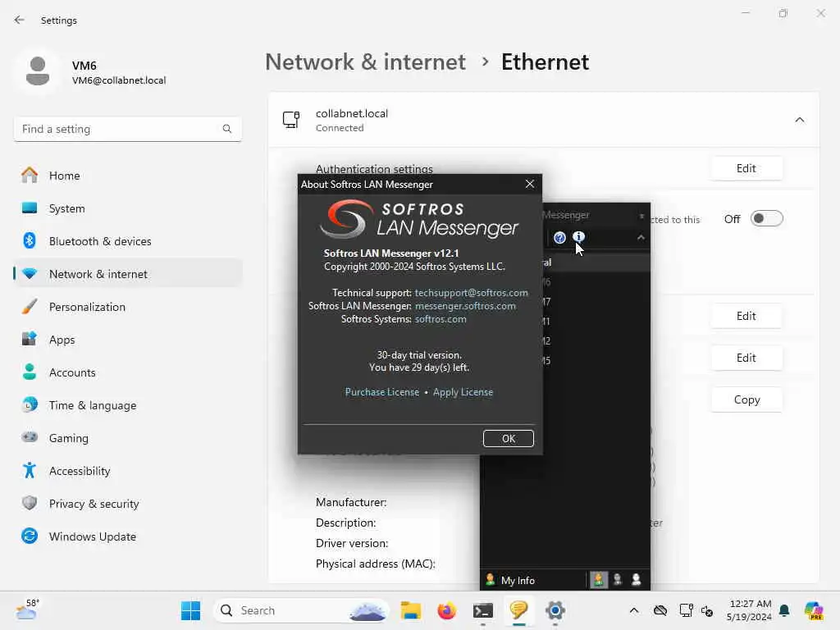
Task: Click the Help icon in Messenger toolbar
Action: click(x=559, y=237)
